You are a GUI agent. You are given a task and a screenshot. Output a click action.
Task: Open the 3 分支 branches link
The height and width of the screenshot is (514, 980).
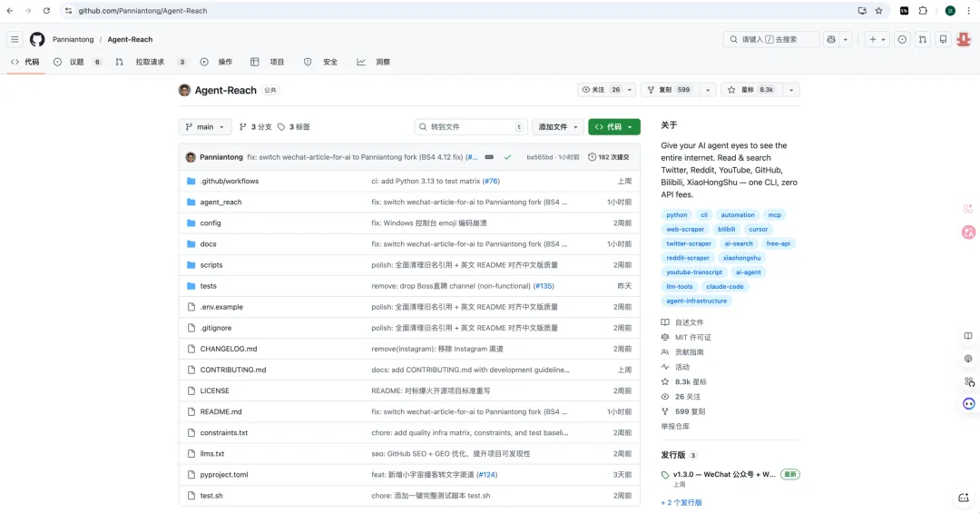pos(256,127)
